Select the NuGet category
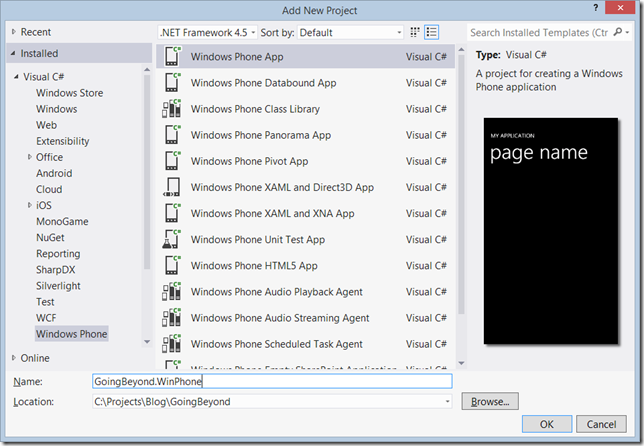644x446 pixels. (50, 237)
